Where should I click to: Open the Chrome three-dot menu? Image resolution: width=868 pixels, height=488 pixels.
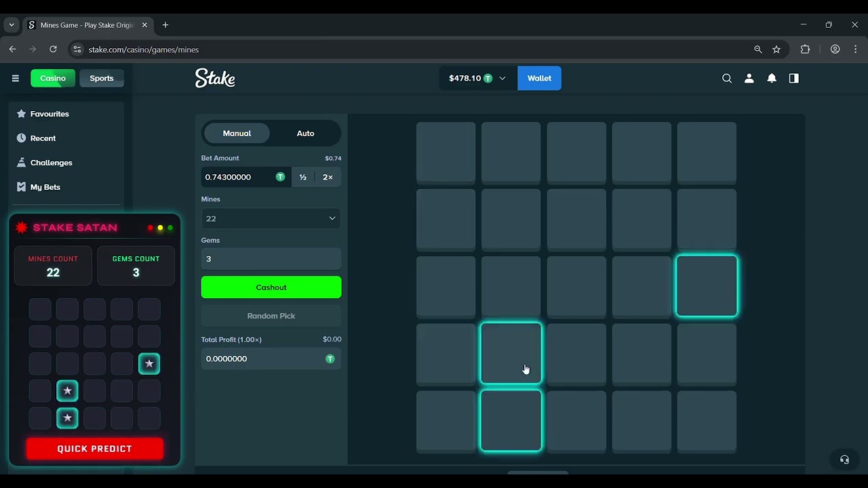(x=855, y=49)
